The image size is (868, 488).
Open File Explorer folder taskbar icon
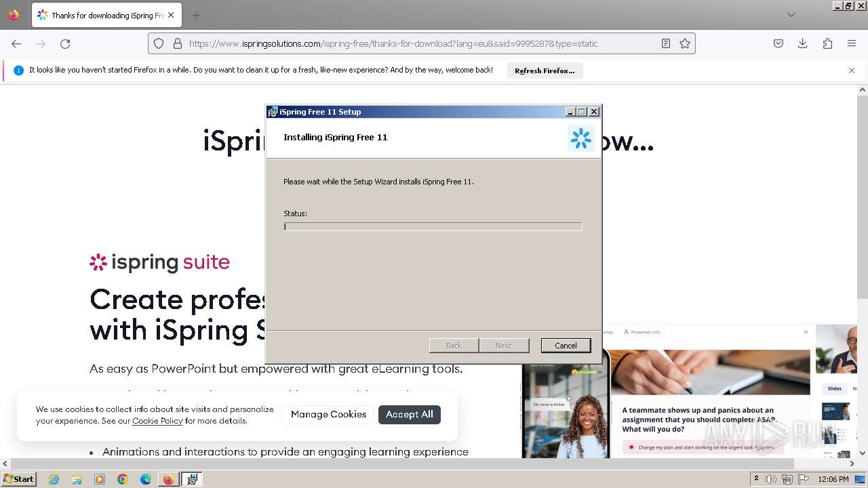pos(77,479)
